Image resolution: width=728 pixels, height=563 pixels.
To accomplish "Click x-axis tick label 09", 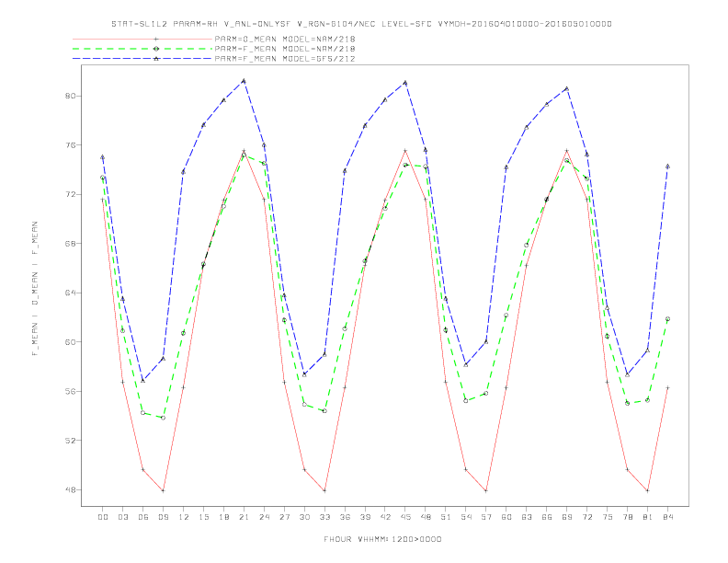I will pos(163,517).
